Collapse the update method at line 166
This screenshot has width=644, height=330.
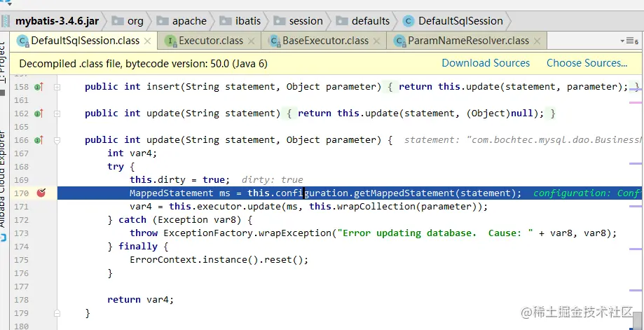57,140
